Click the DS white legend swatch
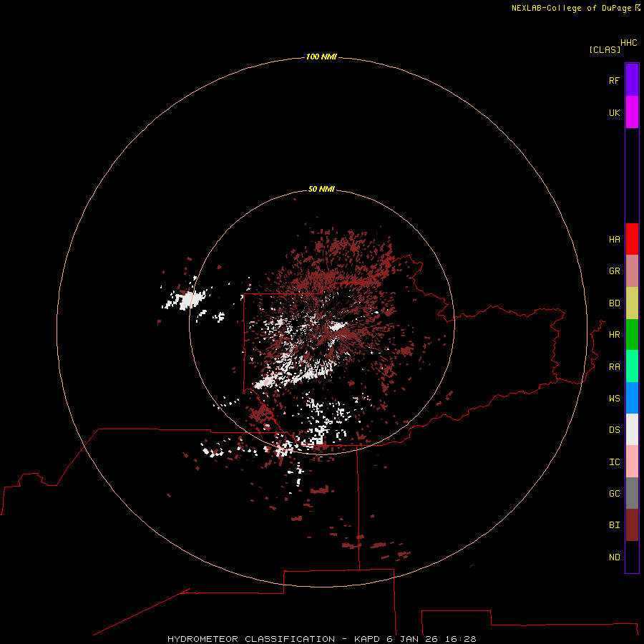Screen dimensions: 644x644 point(632,429)
